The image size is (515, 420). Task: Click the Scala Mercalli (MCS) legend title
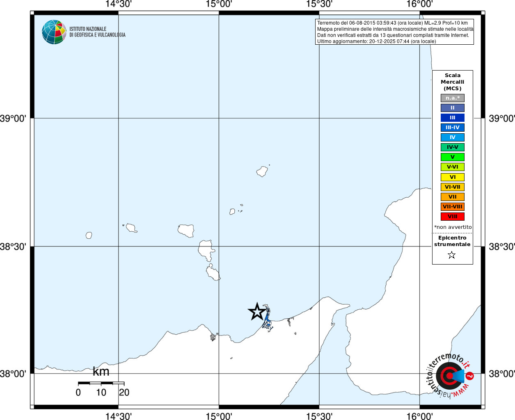(x=453, y=82)
